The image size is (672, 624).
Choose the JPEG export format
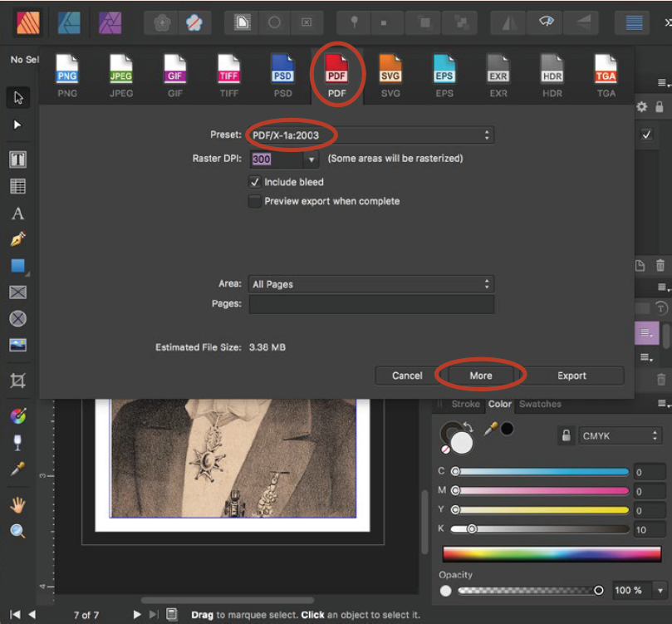coord(120,70)
